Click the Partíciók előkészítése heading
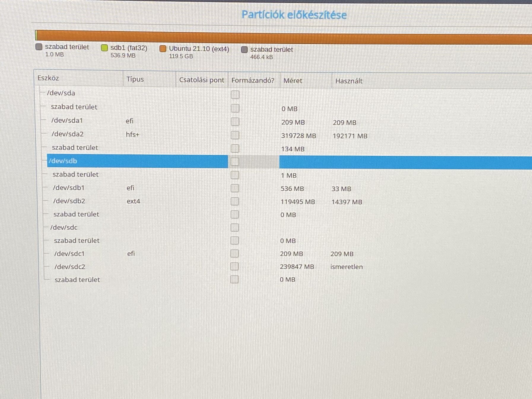 [x=294, y=15]
